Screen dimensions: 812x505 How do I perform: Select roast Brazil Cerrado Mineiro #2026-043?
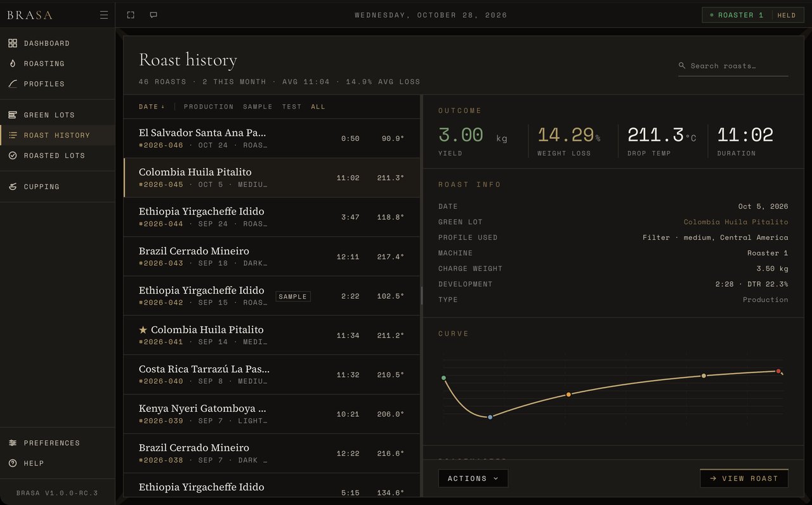click(272, 256)
